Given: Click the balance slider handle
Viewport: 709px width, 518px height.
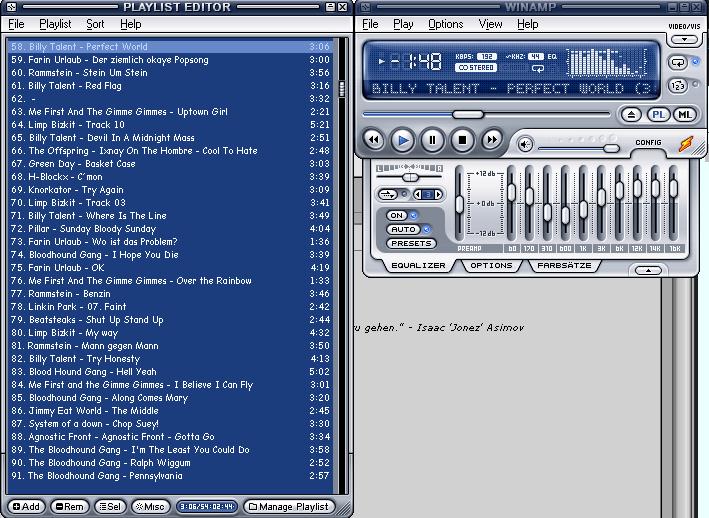Looking at the screenshot, I should 410,177.
